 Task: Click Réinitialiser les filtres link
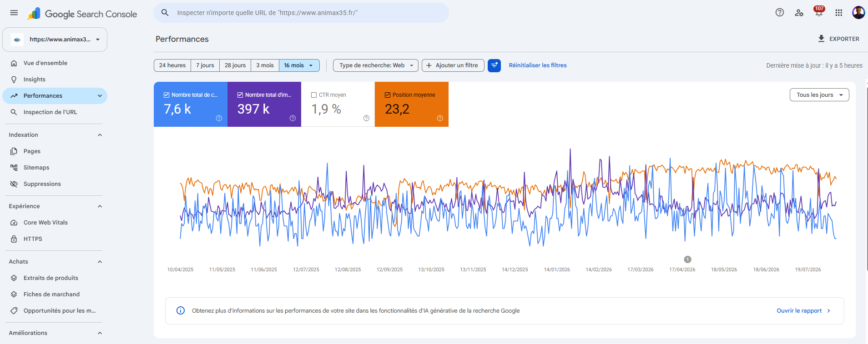click(x=538, y=65)
